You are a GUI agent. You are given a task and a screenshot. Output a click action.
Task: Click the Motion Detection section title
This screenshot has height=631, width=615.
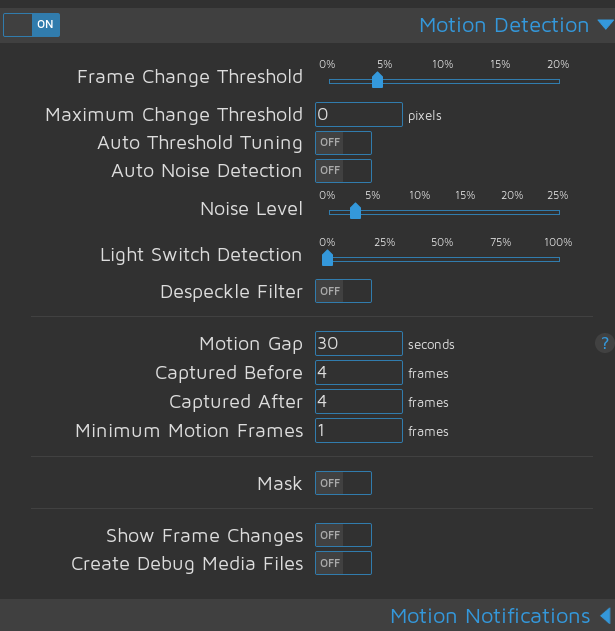pos(504,25)
